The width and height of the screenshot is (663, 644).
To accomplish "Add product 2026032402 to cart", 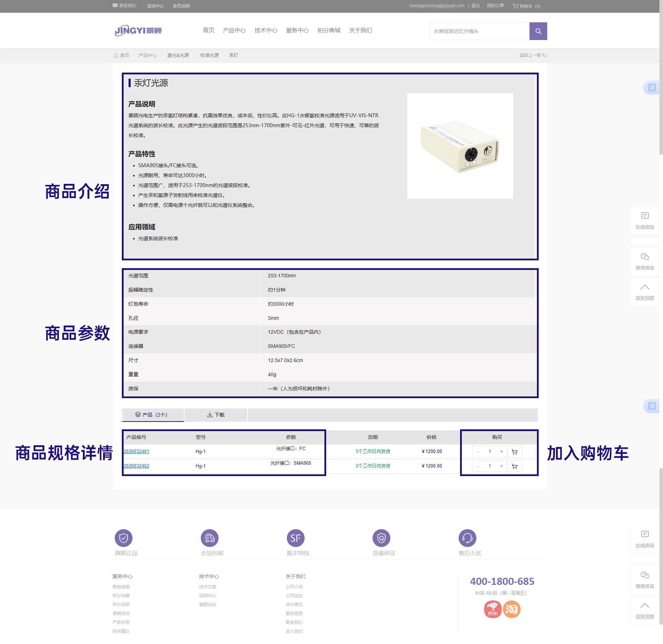I will [515, 467].
